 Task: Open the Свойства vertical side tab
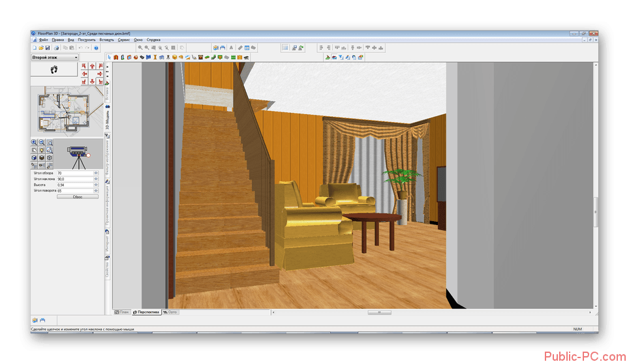(108, 267)
